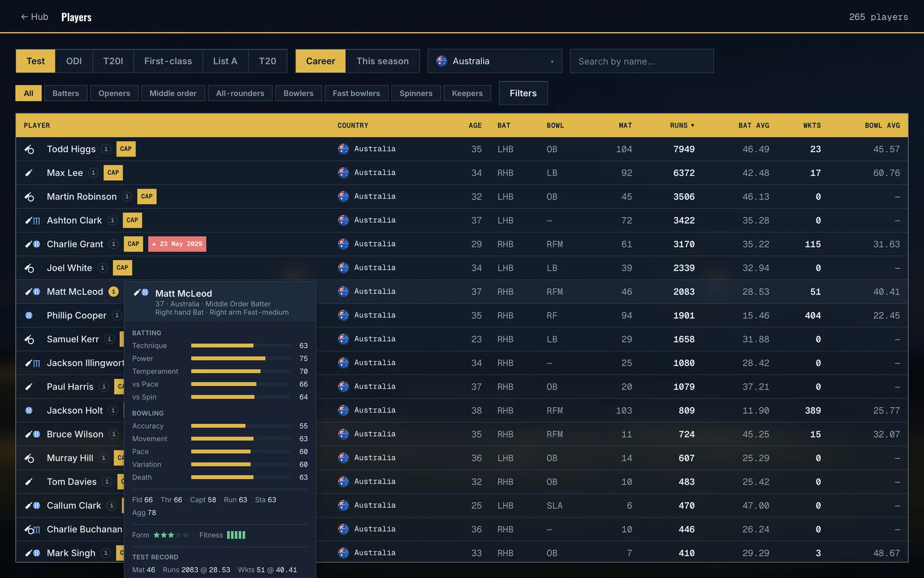This screenshot has width=924, height=578.
Task: Click the Fitness bars indicator in popup
Action: [236, 535]
